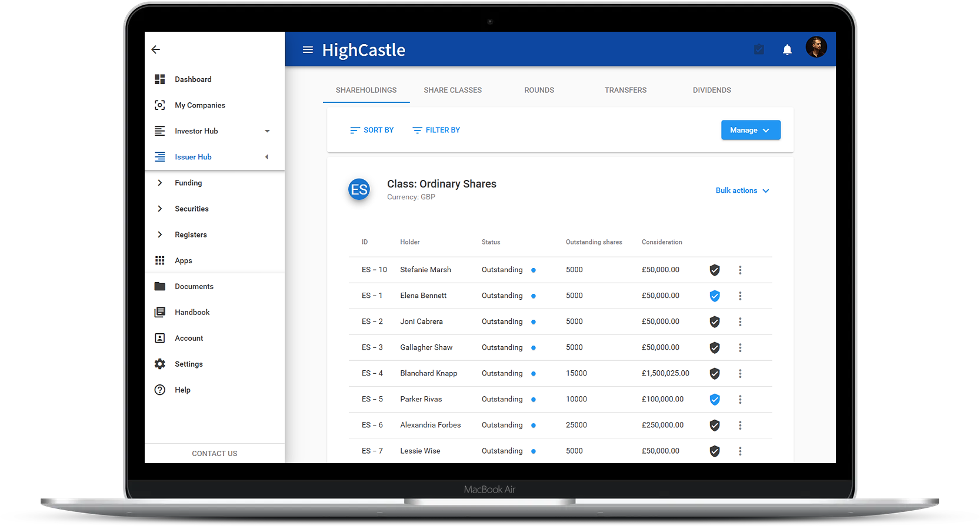
Task: Open the hamburger menu beside HighCastle
Action: tap(308, 50)
